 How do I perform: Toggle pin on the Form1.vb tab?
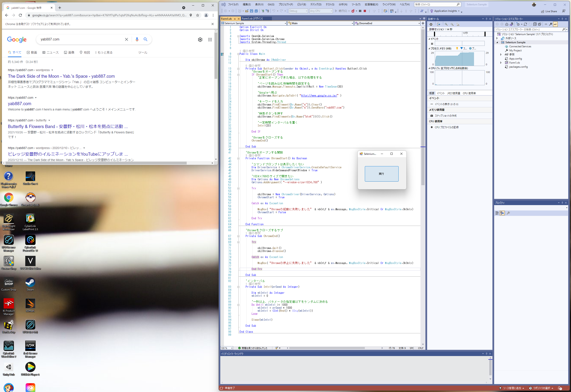click(235, 19)
